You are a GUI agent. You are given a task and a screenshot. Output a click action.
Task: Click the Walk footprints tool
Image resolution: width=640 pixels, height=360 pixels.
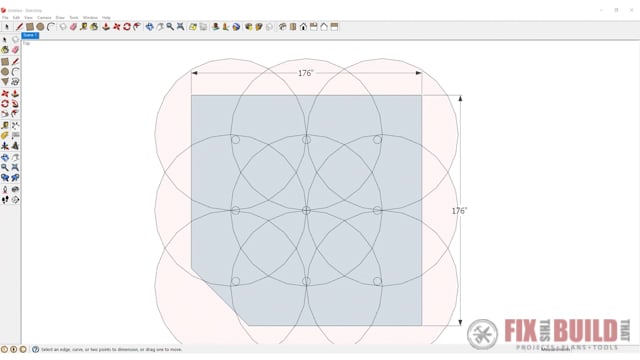5,200
